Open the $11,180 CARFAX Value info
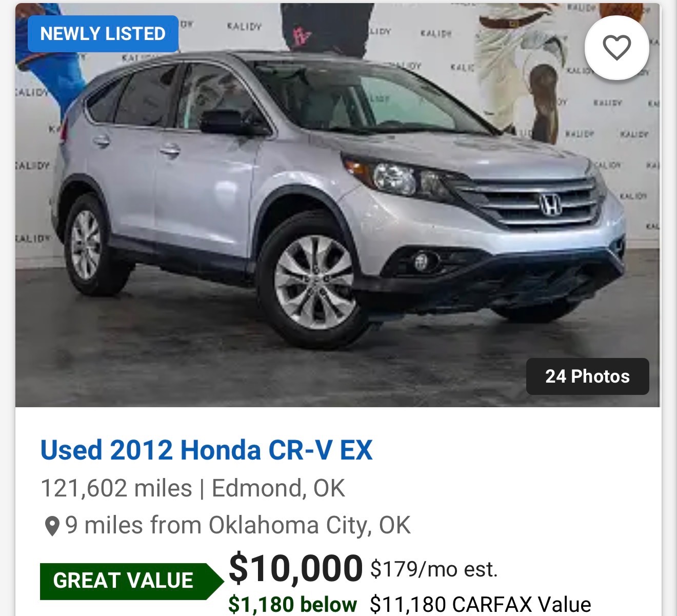 (x=481, y=604)
